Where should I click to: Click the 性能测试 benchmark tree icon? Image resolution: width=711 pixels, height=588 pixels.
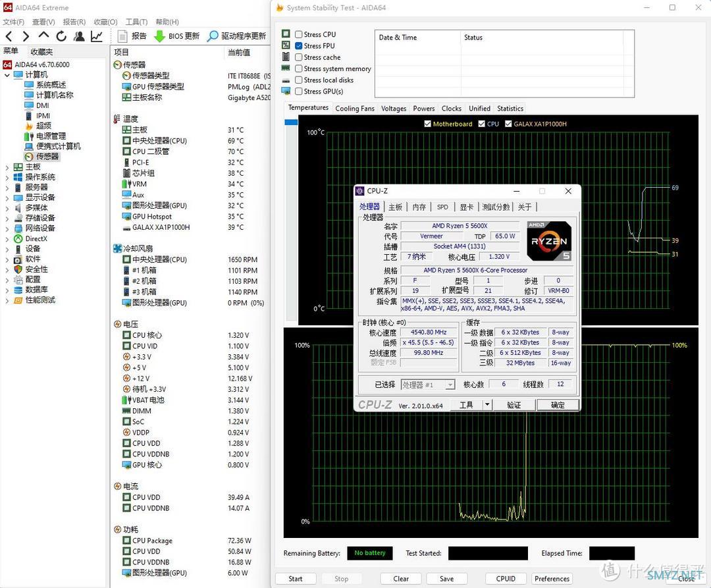[x=18, y=300]
